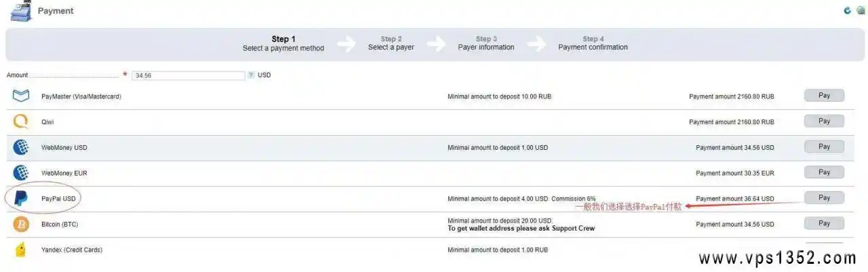Click the Bitcoin logo icon
Screen dimensions: 868x272
pos(21,224)
